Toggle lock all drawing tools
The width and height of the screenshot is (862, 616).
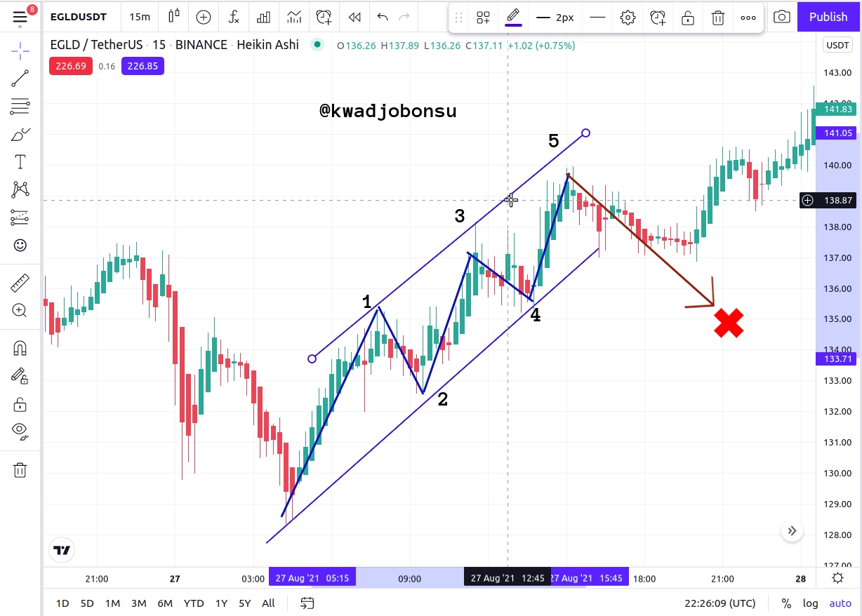[x=20, y=405]
